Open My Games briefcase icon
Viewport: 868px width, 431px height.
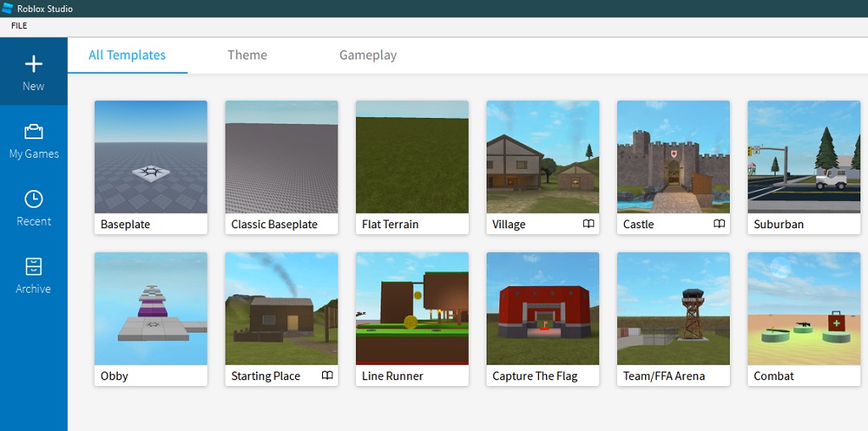(x=34, y=132)
